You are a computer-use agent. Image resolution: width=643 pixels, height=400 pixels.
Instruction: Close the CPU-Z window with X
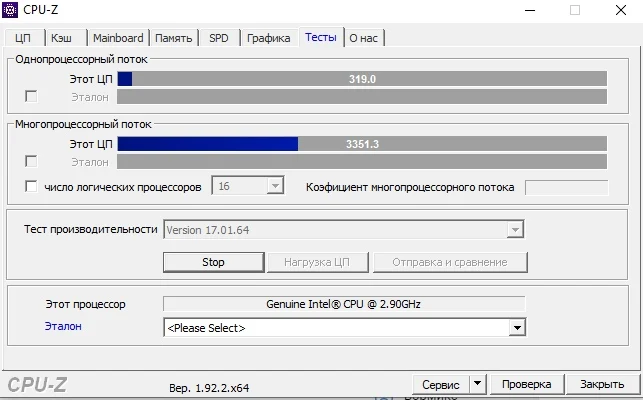coord(621,10)
